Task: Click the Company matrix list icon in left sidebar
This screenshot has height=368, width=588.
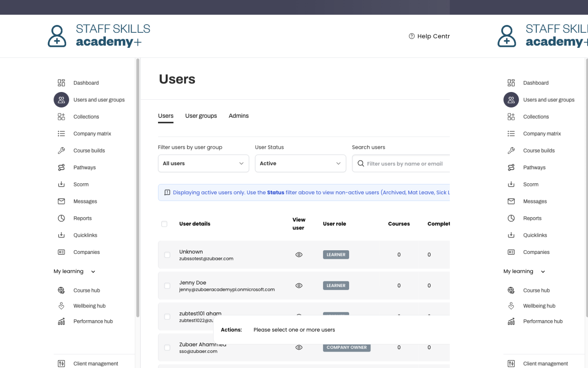Action: click(61, 134)
